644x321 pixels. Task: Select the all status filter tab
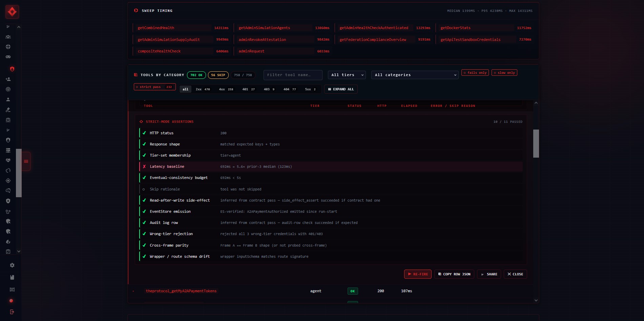tap(185, 89)
